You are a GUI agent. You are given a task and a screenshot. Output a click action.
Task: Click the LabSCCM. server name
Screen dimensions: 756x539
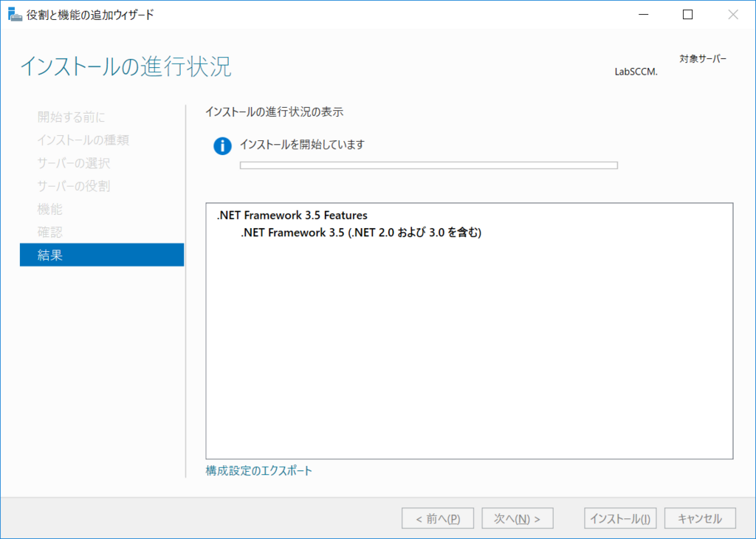click(636, 72)
